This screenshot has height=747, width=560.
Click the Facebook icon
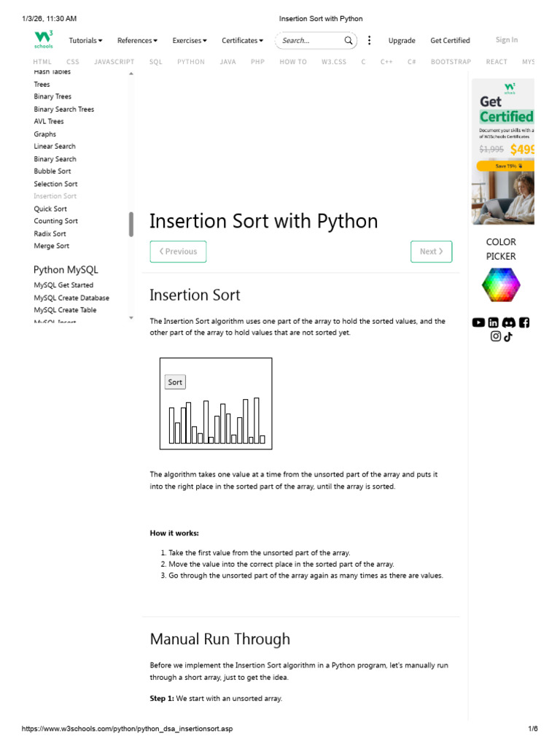click(524, 322)
